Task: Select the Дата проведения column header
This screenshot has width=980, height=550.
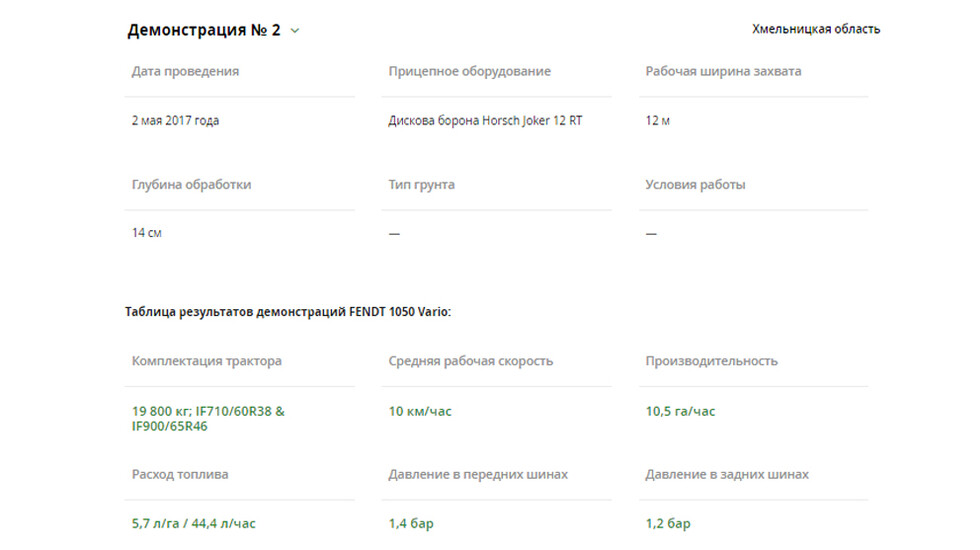Action: [x=185, y=71]
